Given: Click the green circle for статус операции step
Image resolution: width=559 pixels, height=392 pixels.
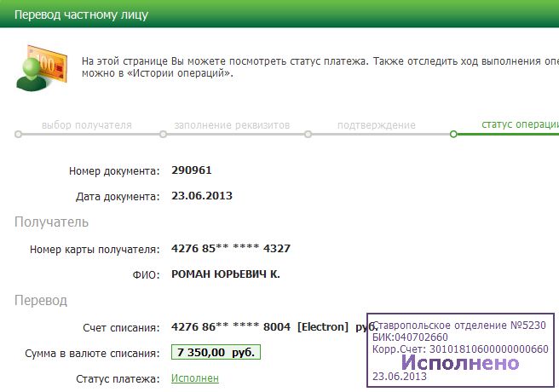Looking at the screenshot, I should [453, 134].
